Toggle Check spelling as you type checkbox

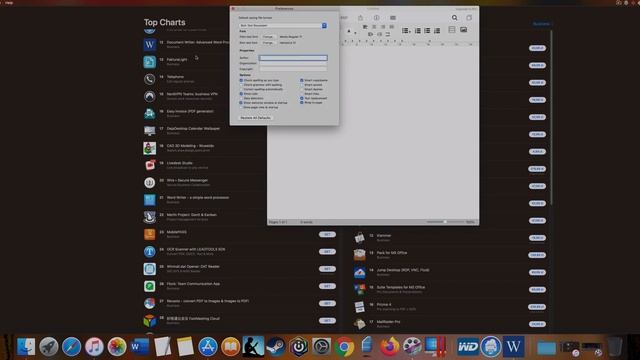(241, 80)
